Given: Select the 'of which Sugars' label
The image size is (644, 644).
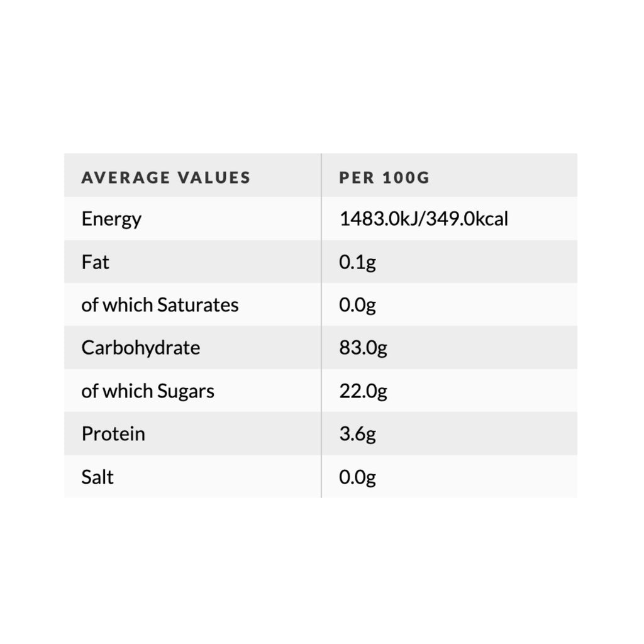Looking at the screenshot, I should 148,391.
